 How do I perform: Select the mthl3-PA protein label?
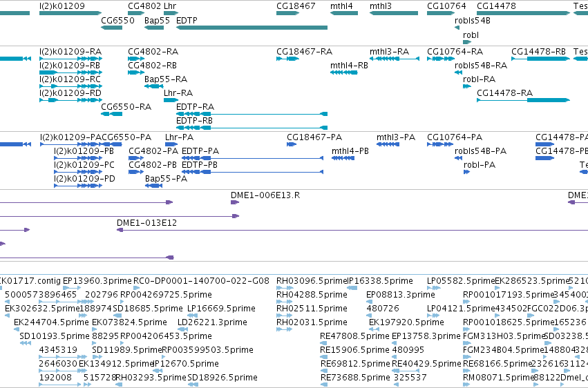(396, 137)
